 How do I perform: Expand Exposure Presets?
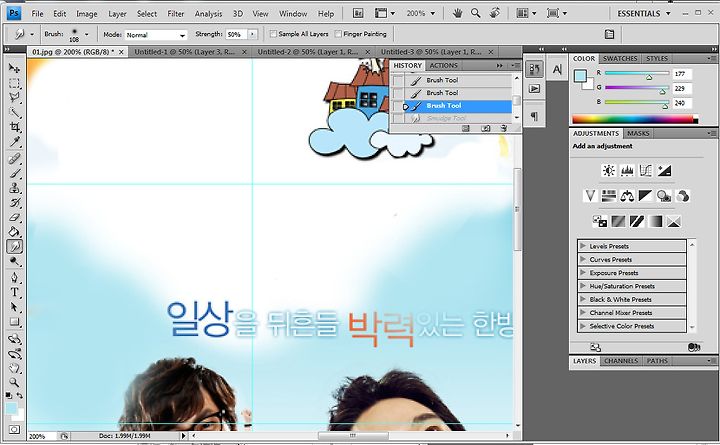point(583,273)
